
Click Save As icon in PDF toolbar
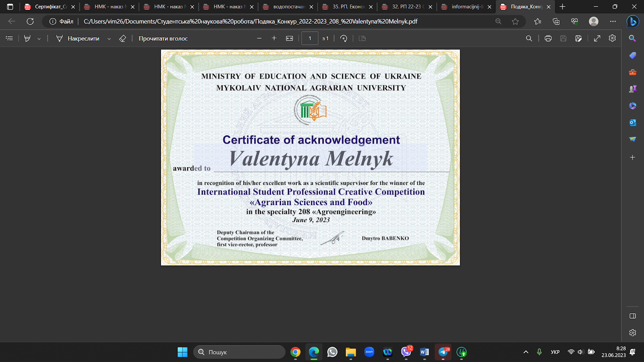(x=578, y=38)
